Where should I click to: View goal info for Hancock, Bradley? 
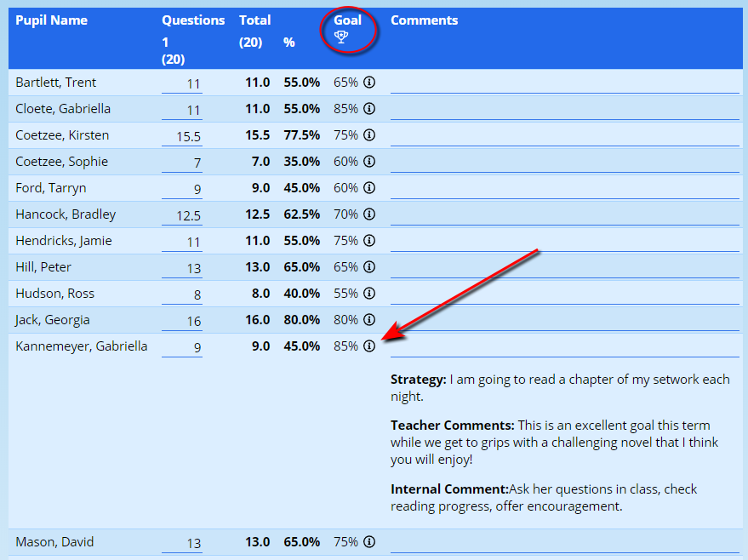click(x=369, y=214)
